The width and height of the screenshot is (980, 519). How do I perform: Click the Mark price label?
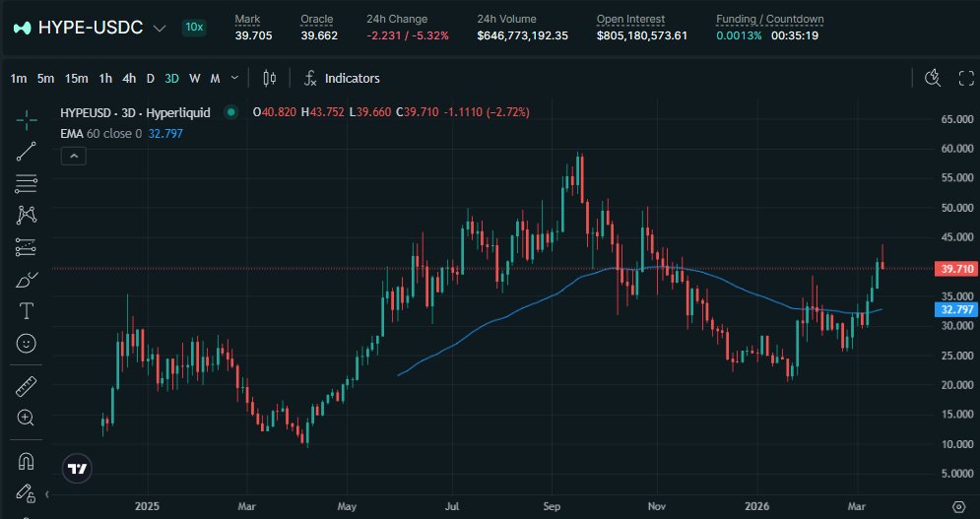click(247, 20)
